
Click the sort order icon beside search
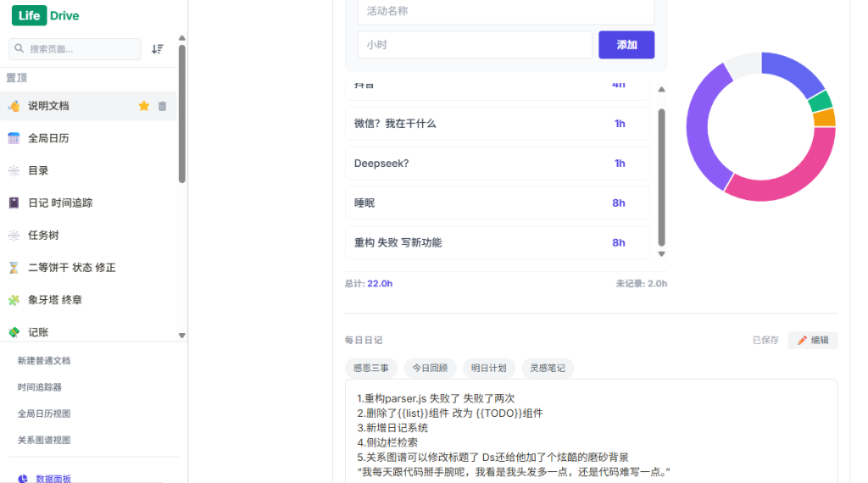coord(158,49)
